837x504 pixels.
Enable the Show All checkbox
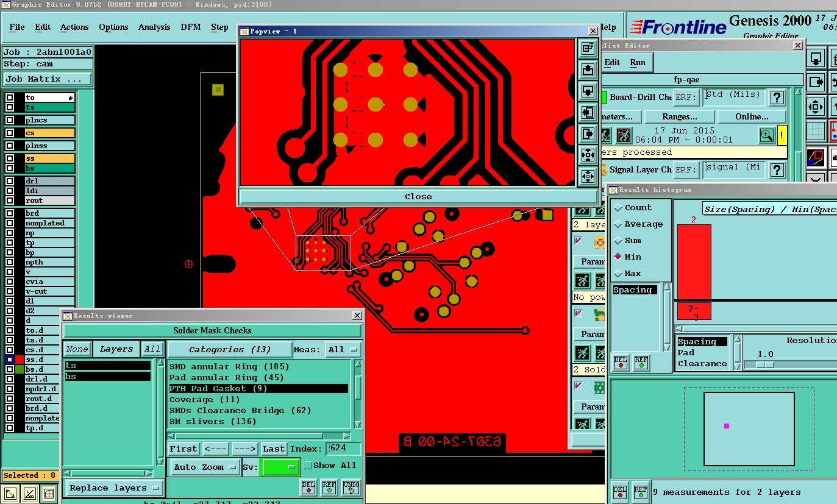tap(308, 466)
